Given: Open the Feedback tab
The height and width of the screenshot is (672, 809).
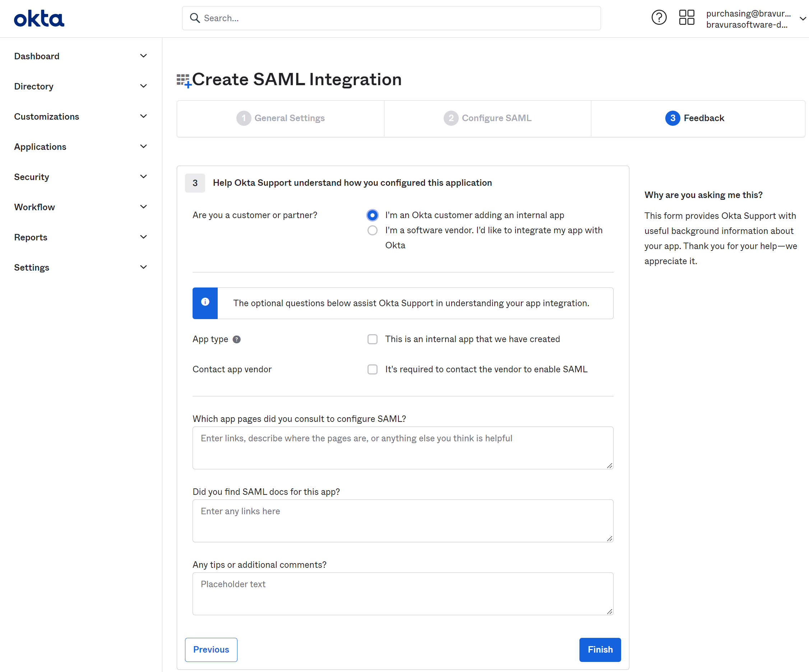Looking at the screenshot, I should pos(698,118).
